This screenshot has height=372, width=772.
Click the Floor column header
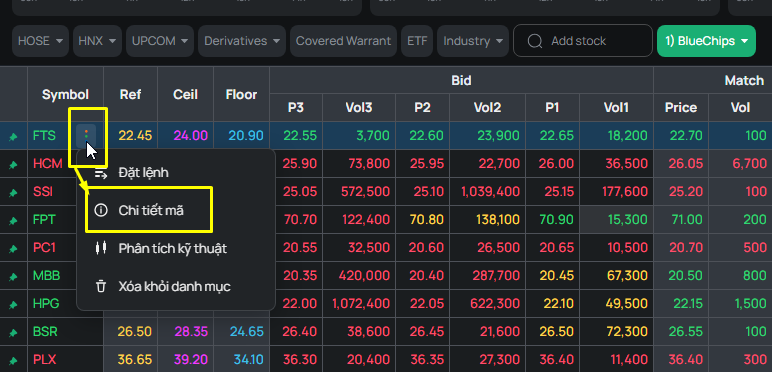click(241, 94)
